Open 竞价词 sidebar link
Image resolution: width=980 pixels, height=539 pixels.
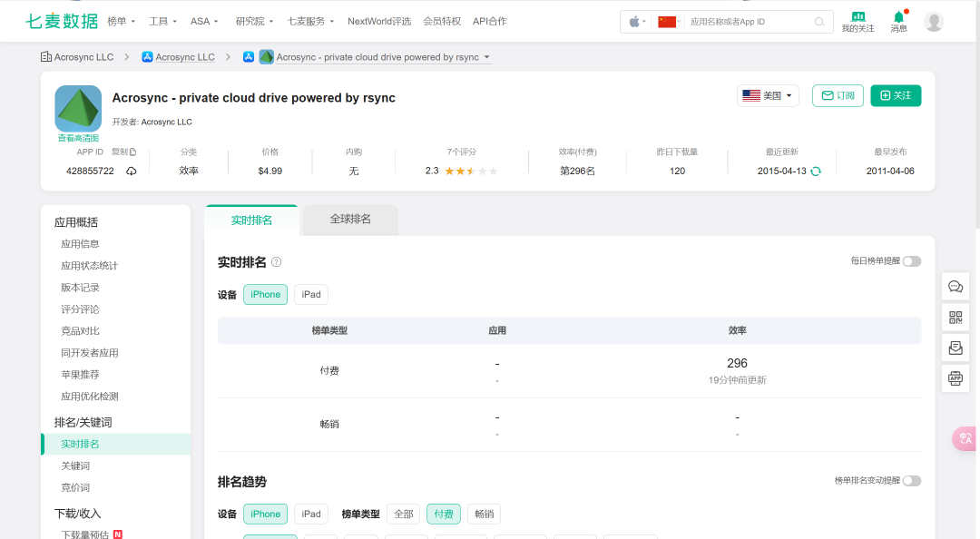(75, 487)
